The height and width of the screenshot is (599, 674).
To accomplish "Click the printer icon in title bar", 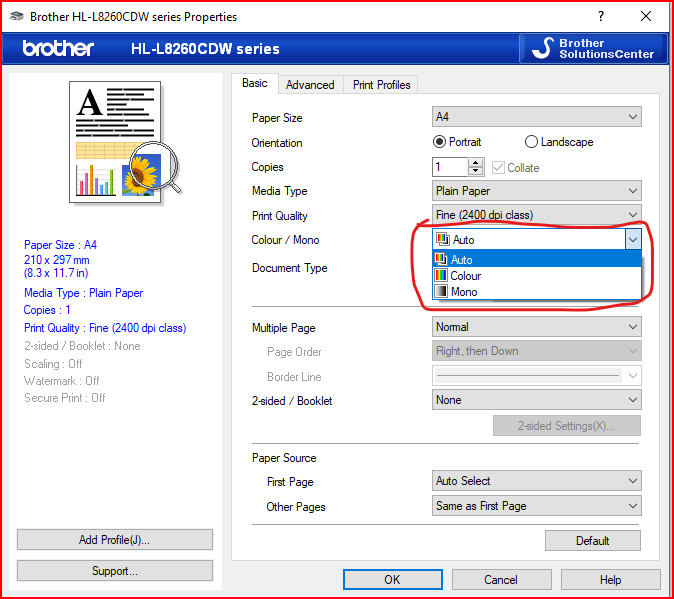I will point(16,16).
